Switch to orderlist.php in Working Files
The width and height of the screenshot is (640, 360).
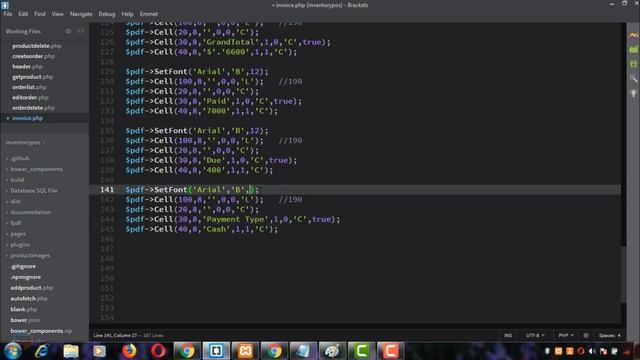pyautogui.click(x=29, y=87)
